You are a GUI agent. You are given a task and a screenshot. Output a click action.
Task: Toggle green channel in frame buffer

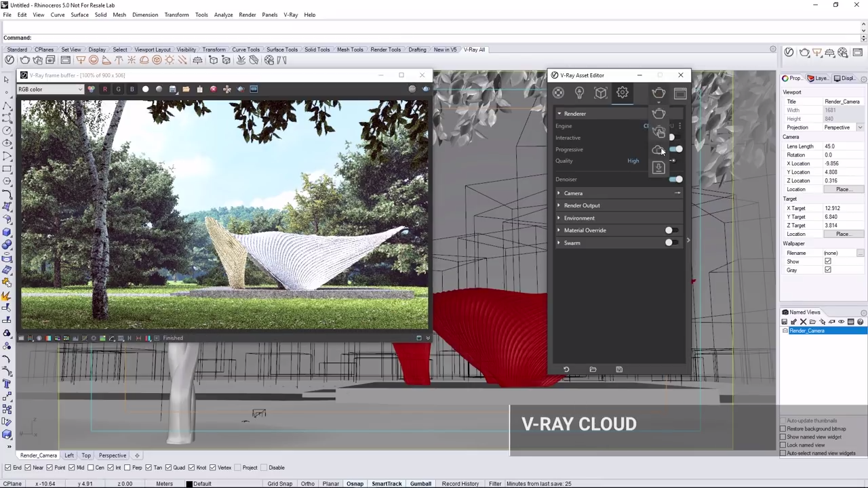(x=118, y=89)
